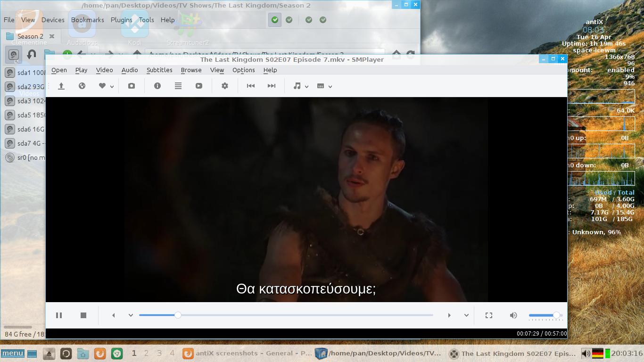
Task: Click the audio track music note icon
Action: click(x=297, y=86)
